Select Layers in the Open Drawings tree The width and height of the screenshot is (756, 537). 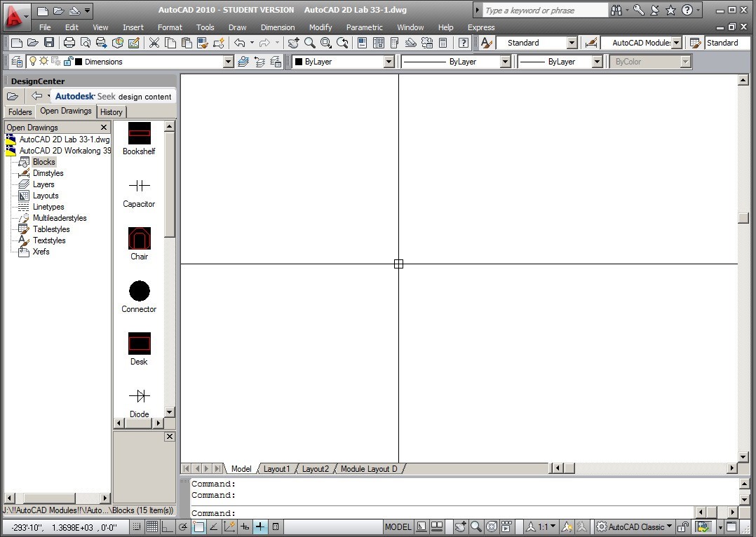point(43,184)
